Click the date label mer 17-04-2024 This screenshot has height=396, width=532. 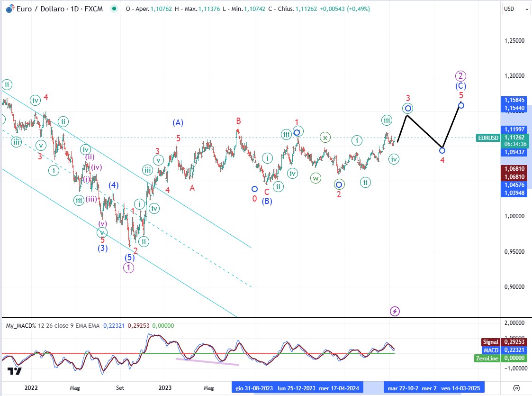tap(339, 388)
